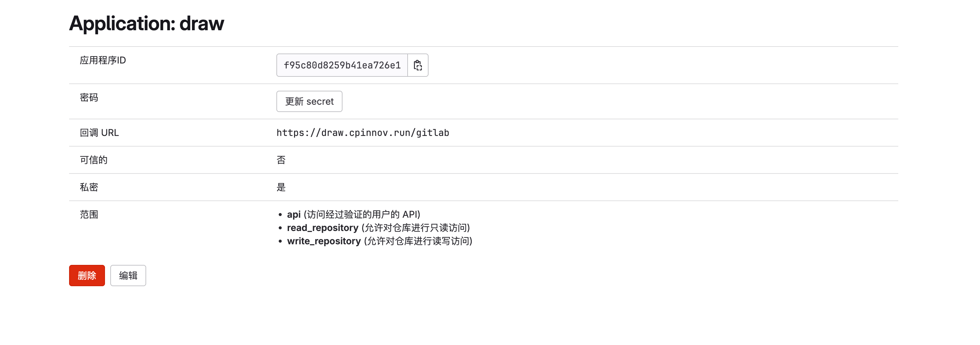Delete the application with 删除 button
The height and width of the screenshot is (345, 980).
[x=87, y=275]
